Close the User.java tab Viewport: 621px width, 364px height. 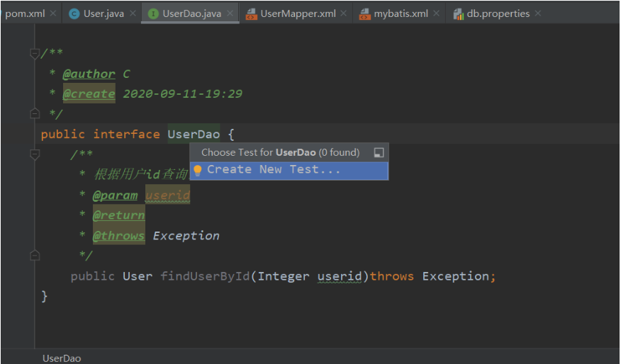point(133,13)
